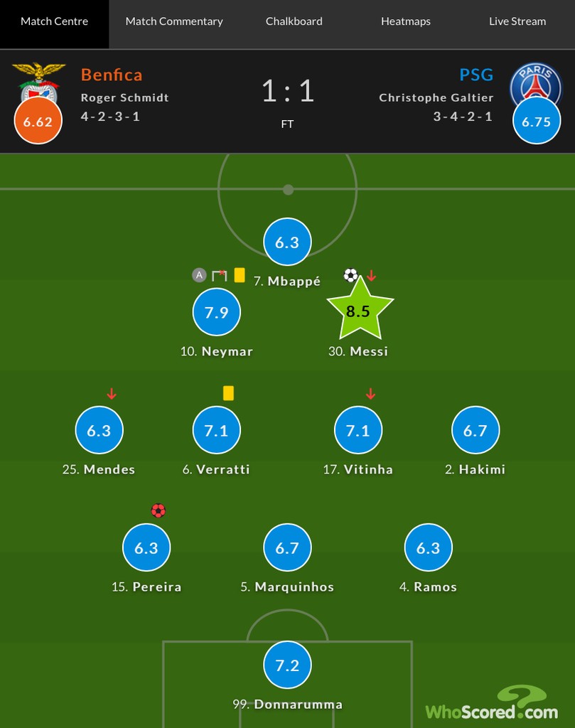The image size is (575, 728).
Task: Open the PSG team name link
Action: (476, 75)
